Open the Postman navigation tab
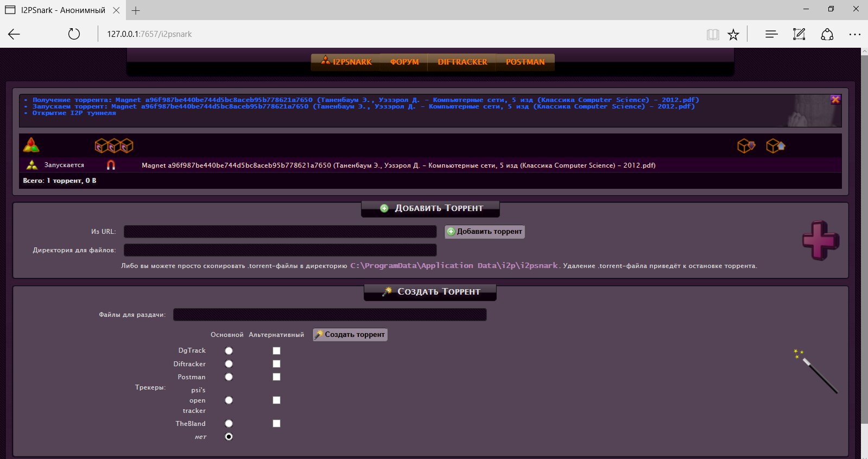This screenshot has width=868, height=459. click(x=525, y=62)
